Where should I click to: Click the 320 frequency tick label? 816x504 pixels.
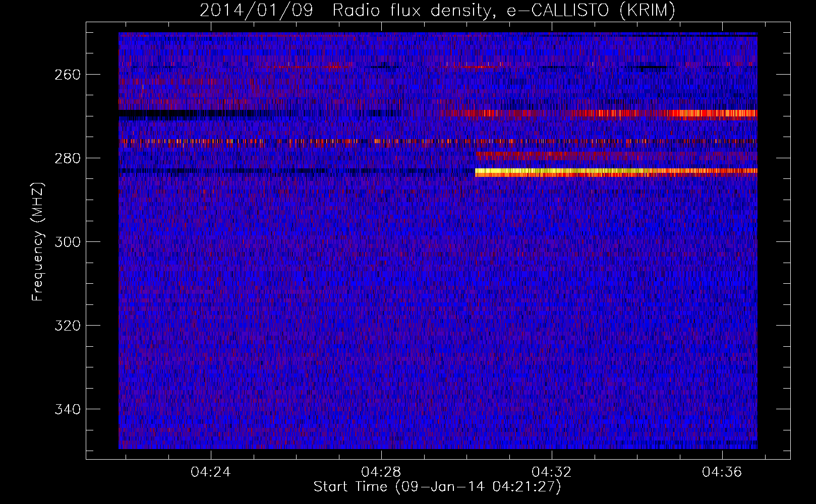tap(67, 326)
